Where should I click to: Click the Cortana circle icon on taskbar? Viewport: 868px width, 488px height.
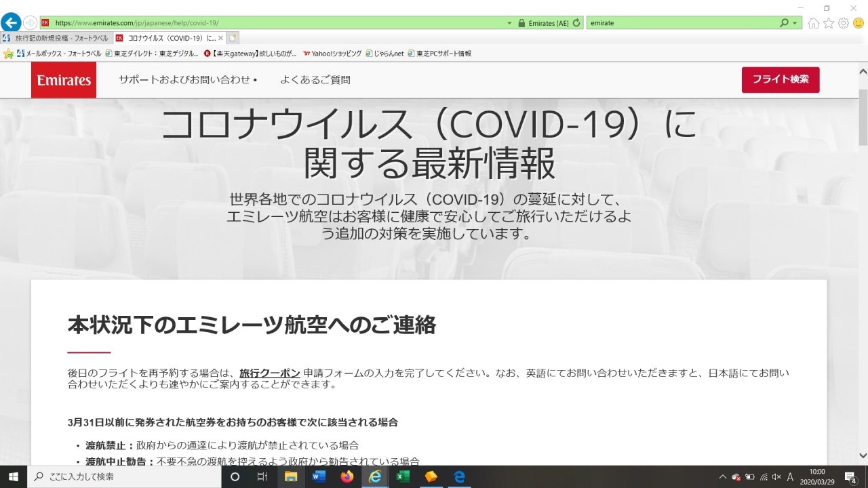[235, 476]
